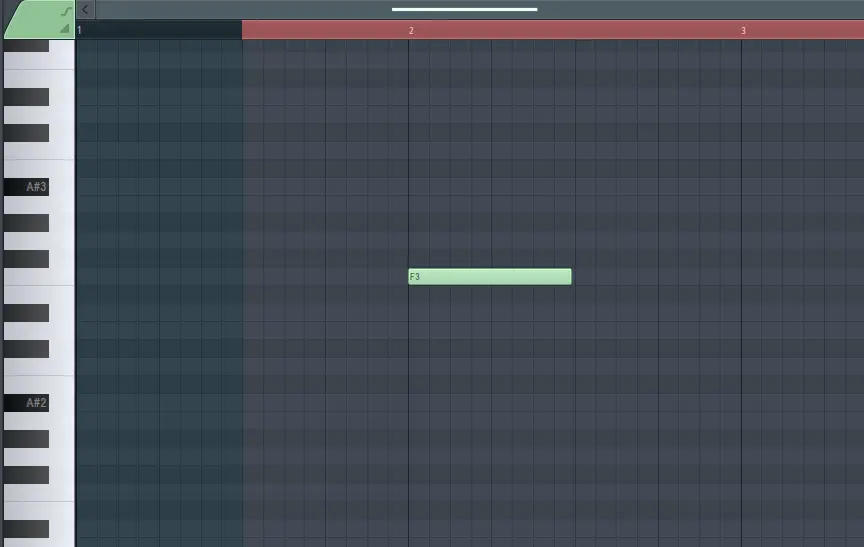
Task: Click bar 2 marker in the timeline
Action: click(x=411, y=31)
